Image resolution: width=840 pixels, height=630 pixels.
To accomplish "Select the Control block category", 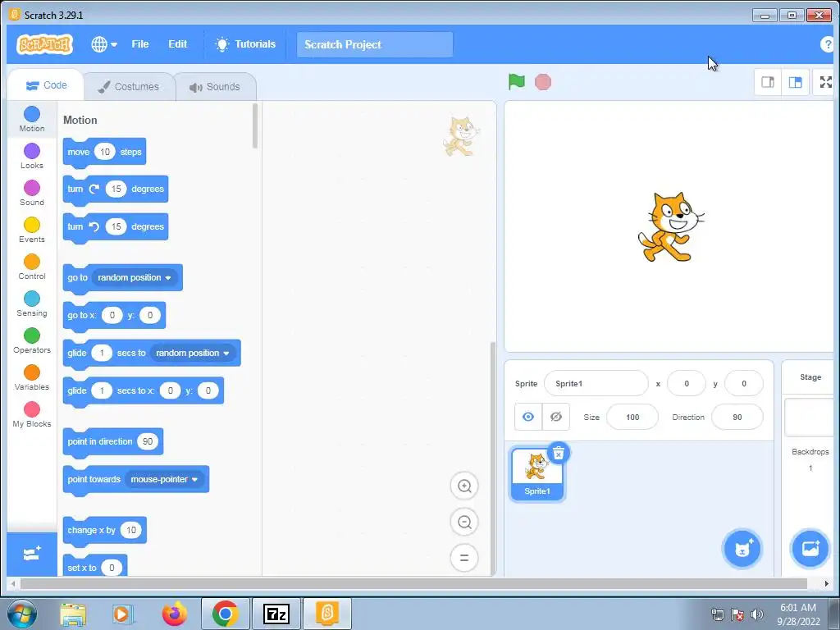I will pyautogui.click(x=32, y=267).
